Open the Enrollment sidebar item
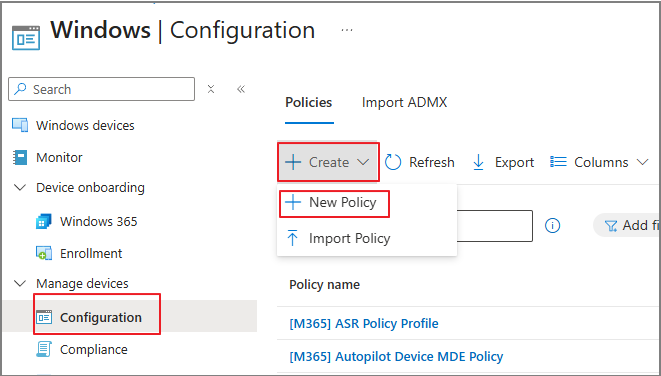This screenshot has width=661, height=376. pos(79,253)
